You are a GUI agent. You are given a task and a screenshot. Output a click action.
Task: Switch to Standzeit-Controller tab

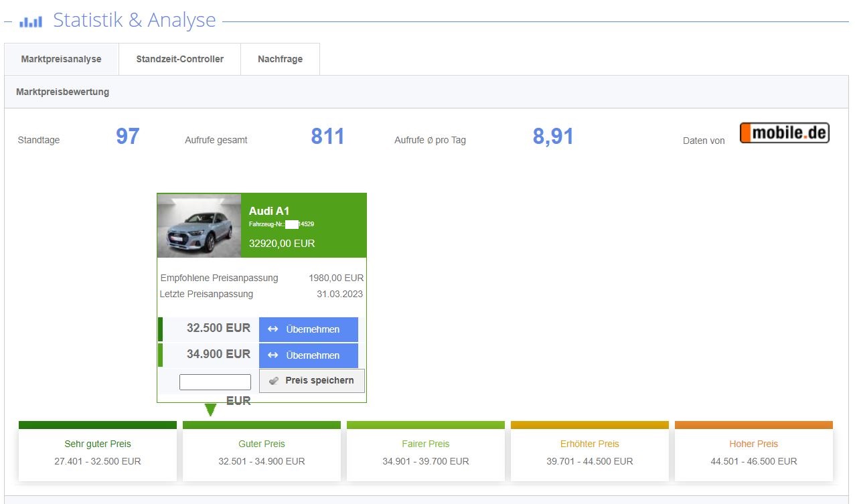179,59
